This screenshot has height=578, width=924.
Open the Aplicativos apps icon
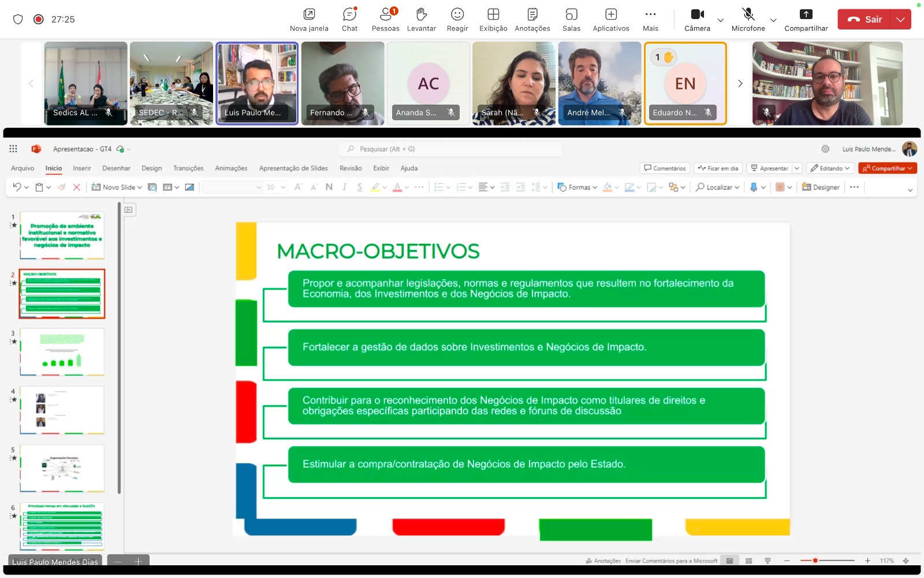coord(610,19)
